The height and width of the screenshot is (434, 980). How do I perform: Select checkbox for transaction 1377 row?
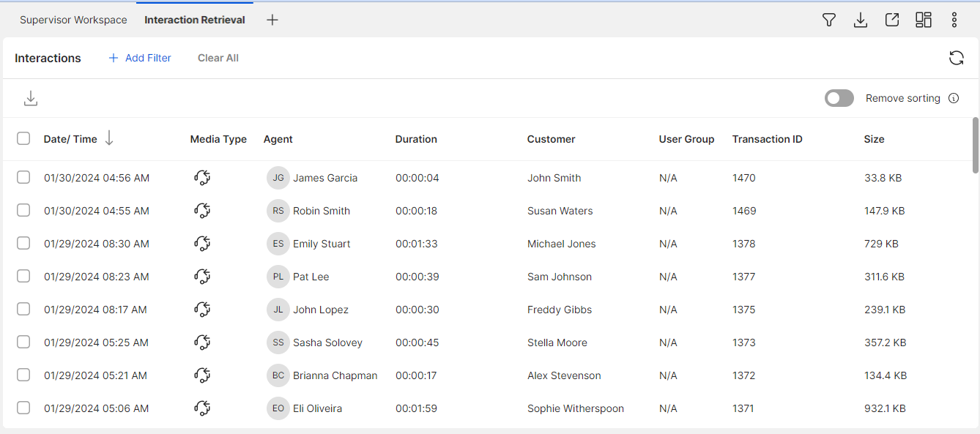[23, 276]
